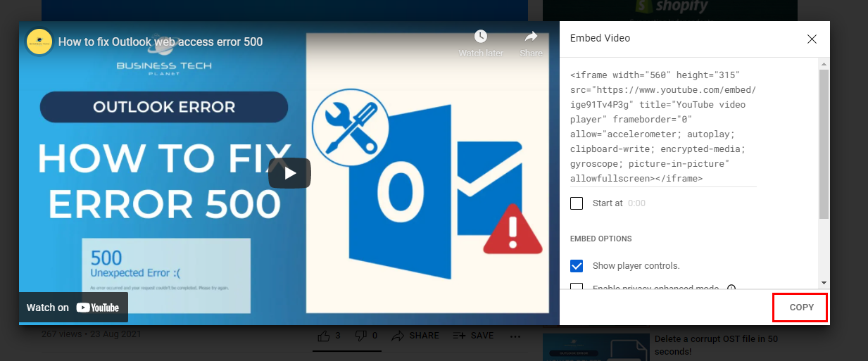Click the Start at 0:00 time field

(x=636, y=203)
